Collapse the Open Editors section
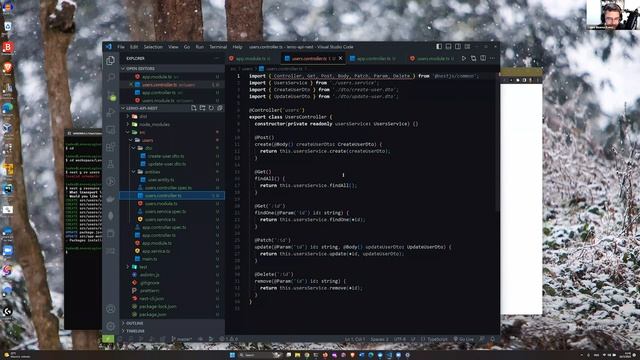The image size is (640, 360). (x=172, y=69)
